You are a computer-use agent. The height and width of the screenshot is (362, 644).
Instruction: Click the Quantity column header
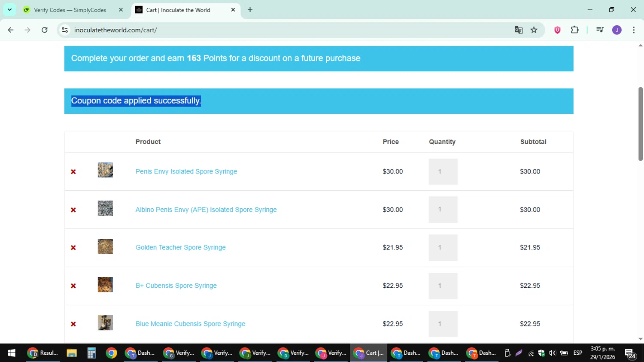tap(442, 142)
